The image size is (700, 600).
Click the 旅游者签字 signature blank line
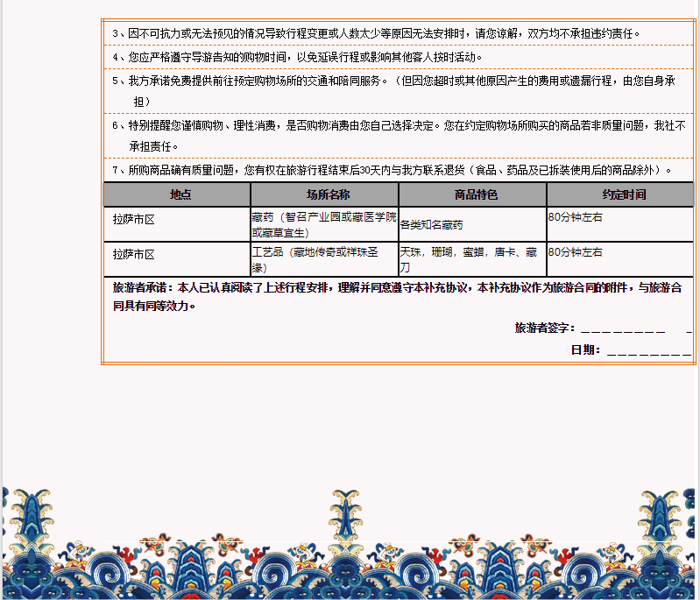click(x=622, y=328)
